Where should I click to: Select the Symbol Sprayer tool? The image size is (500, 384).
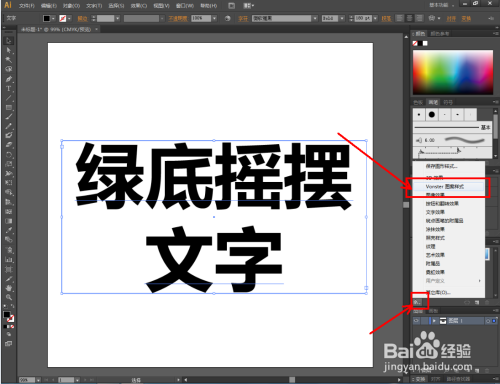(9, 250)
